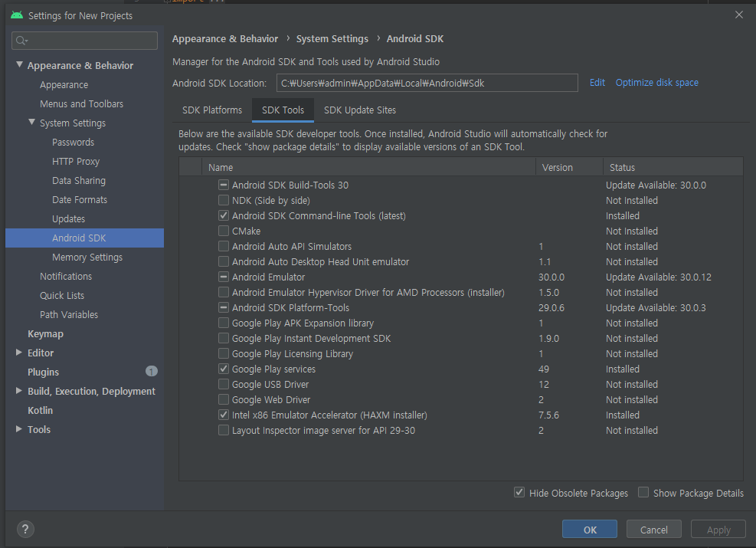Viewport: 756px width, 548px height.
Task: Click the Cancel button
Action: [x=654, y=529]
